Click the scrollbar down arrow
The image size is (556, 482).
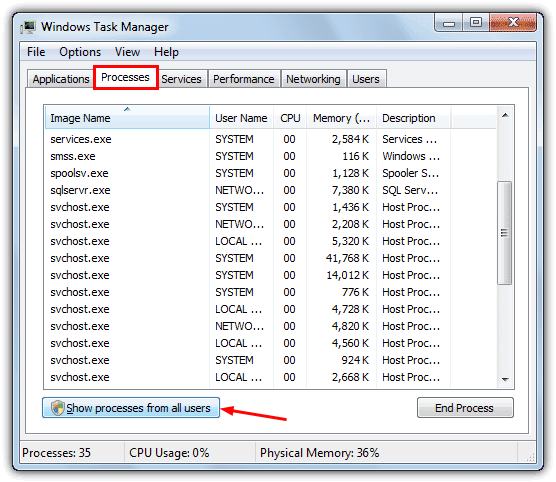pyautogui.click(x=505, y=379)
